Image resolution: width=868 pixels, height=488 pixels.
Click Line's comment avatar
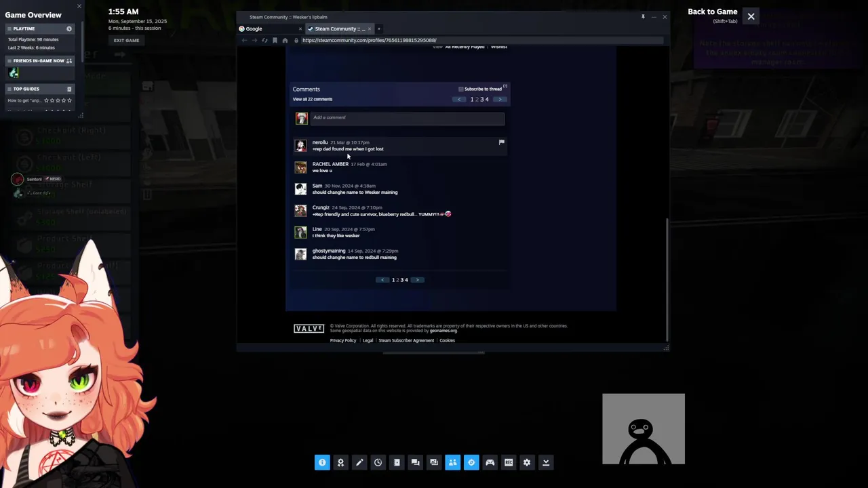(301, 232)
